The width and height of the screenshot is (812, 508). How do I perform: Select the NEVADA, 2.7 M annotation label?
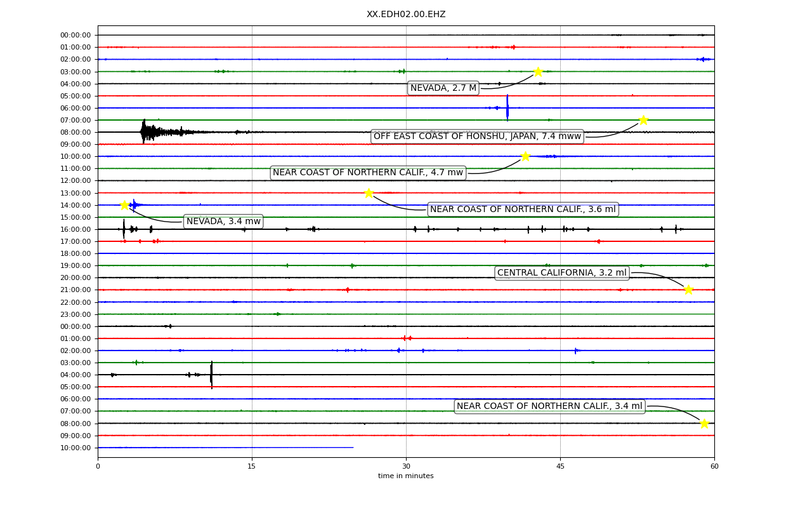tap(443, 88)
